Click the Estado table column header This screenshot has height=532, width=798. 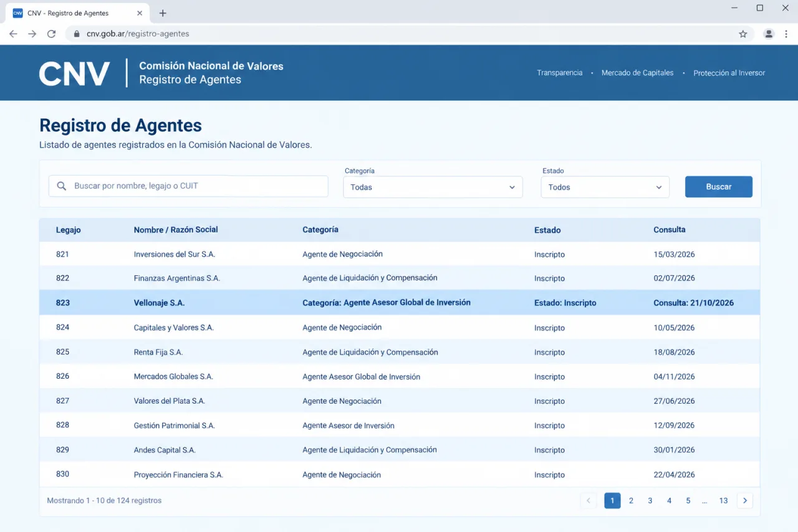coord(547,230)
